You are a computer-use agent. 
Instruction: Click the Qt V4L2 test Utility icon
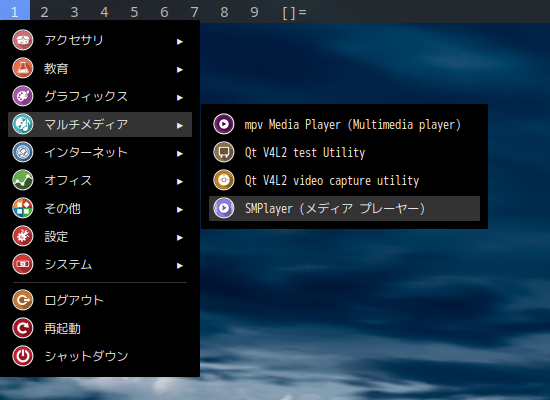[x=224, y=152]
